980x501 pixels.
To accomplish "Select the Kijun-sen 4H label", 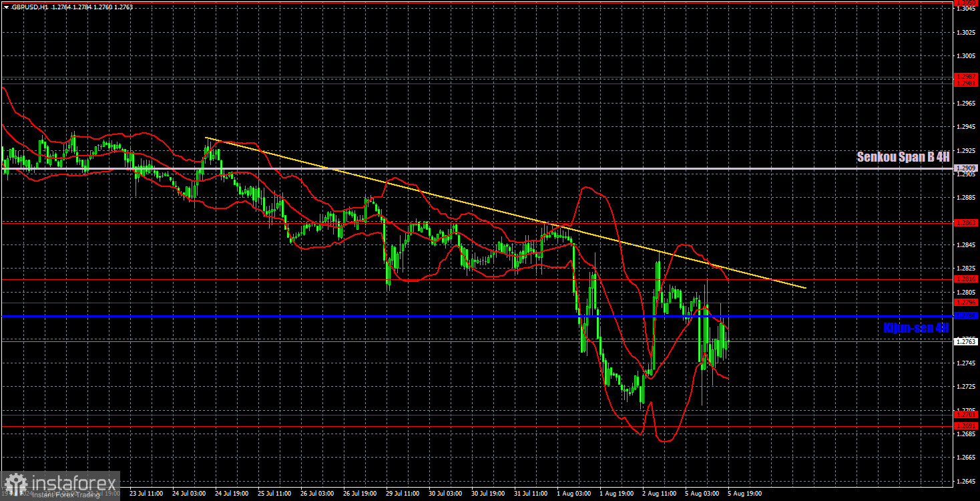I will click(916, 327).
